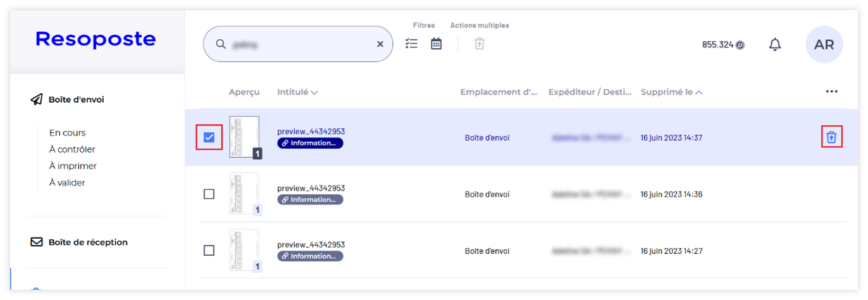Viewport: 868px width, 300px height.
Task: Go to Boîte de réception
Action: (x=87, y=242)
